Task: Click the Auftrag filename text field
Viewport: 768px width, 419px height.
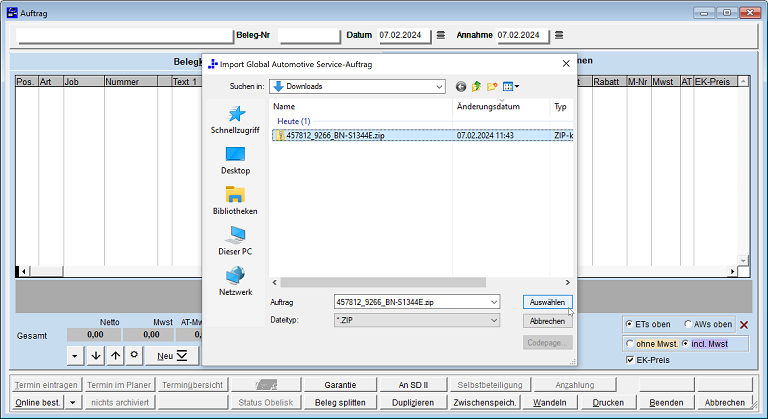Action: coord(411,302)
